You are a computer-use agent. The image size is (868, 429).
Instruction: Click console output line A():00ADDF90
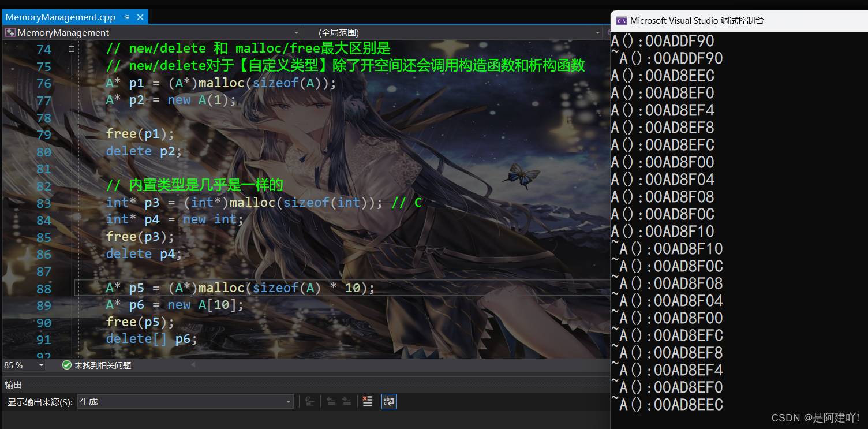point(663,41)
